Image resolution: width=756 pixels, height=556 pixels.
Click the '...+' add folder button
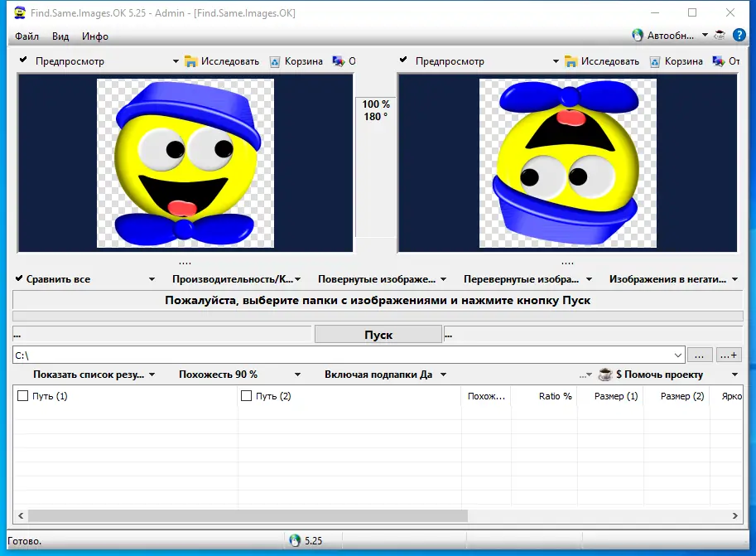point(729,355)
